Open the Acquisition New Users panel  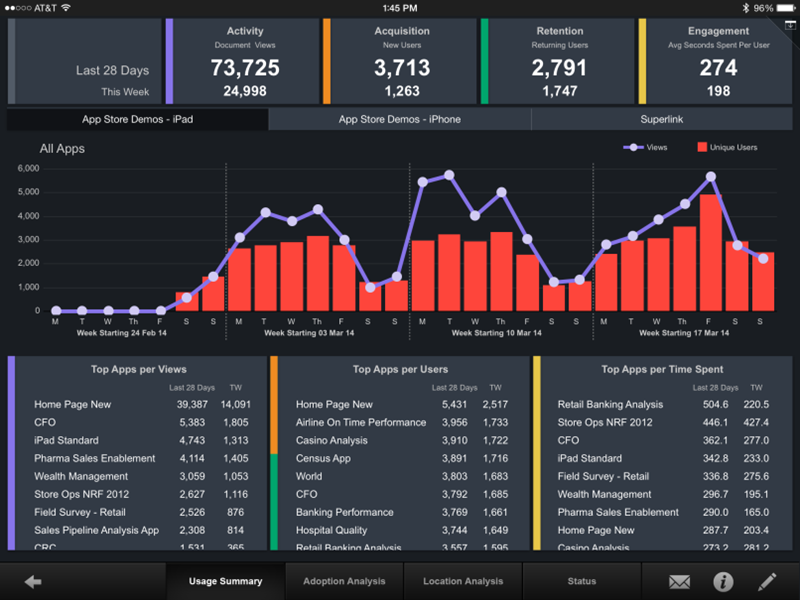[402, 60]
